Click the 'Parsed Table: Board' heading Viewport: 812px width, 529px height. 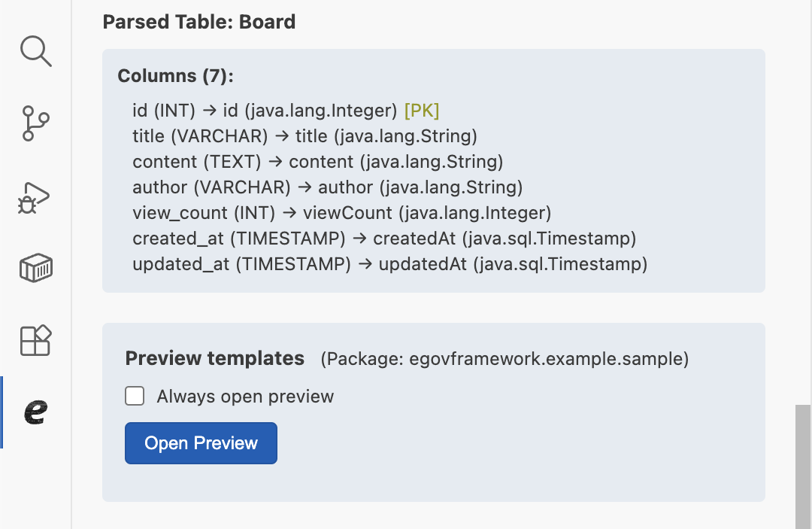coord(198,22)
